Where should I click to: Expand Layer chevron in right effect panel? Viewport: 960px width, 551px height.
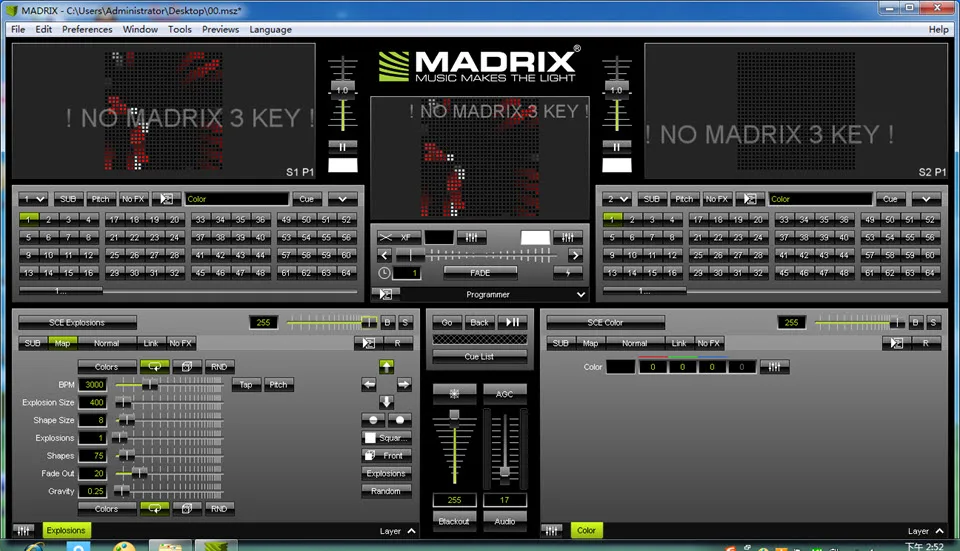940,531
